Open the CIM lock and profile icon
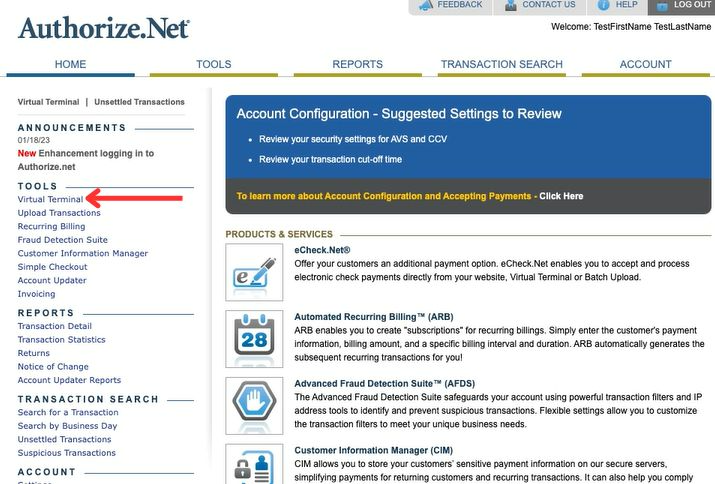The height and width of the screenshot is (484, 715). pos(254,464)
